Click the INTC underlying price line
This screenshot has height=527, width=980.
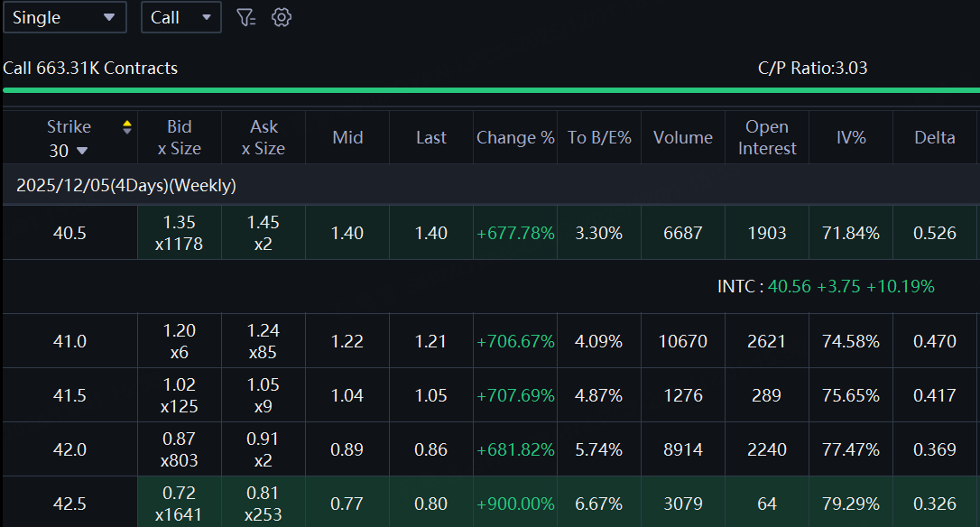point(826,286)
